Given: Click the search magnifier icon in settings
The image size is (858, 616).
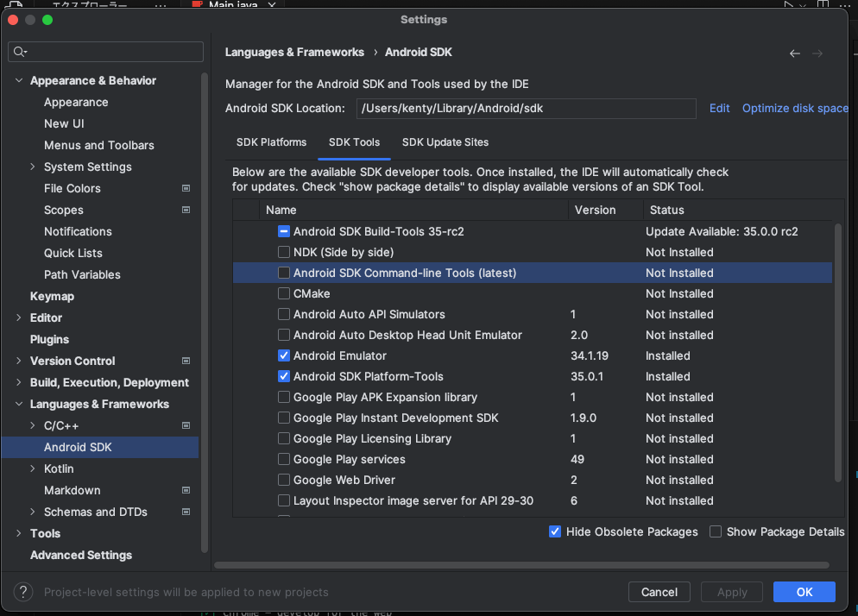Looking at the screenshot, I should tap(20, 52).
